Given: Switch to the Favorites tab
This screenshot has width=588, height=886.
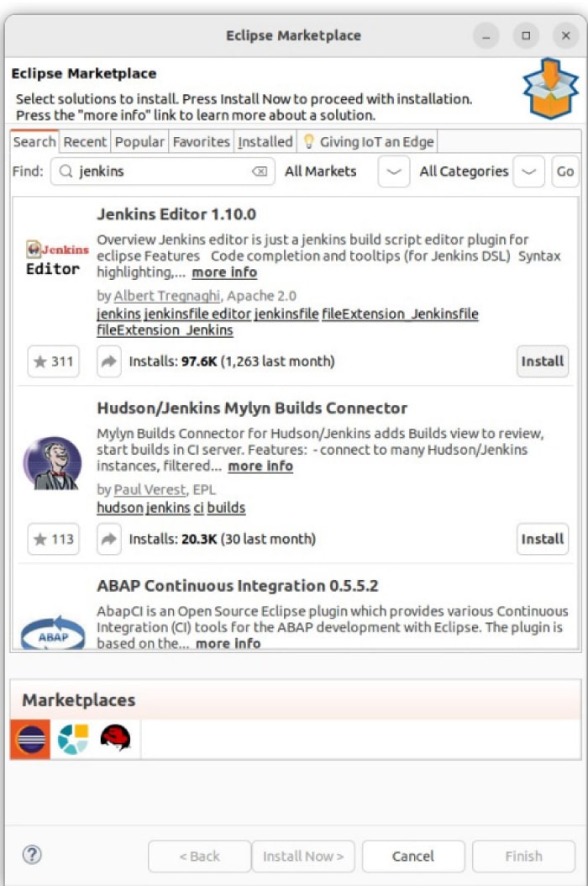Looking at the screenshot, I should [201, 141].
